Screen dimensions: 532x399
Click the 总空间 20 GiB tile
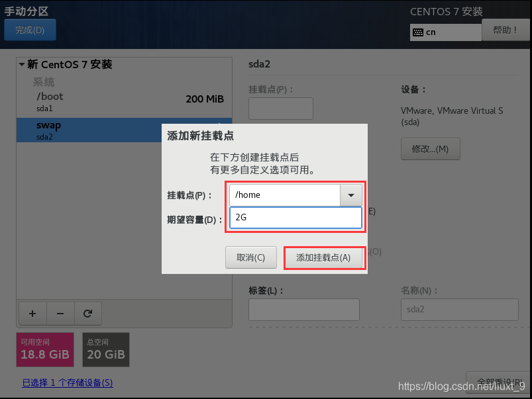(105, 349)
